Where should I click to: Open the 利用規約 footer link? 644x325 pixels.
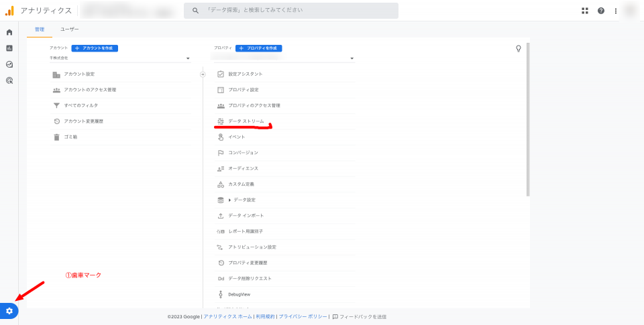pyautogui.click(x=266, y=317)
